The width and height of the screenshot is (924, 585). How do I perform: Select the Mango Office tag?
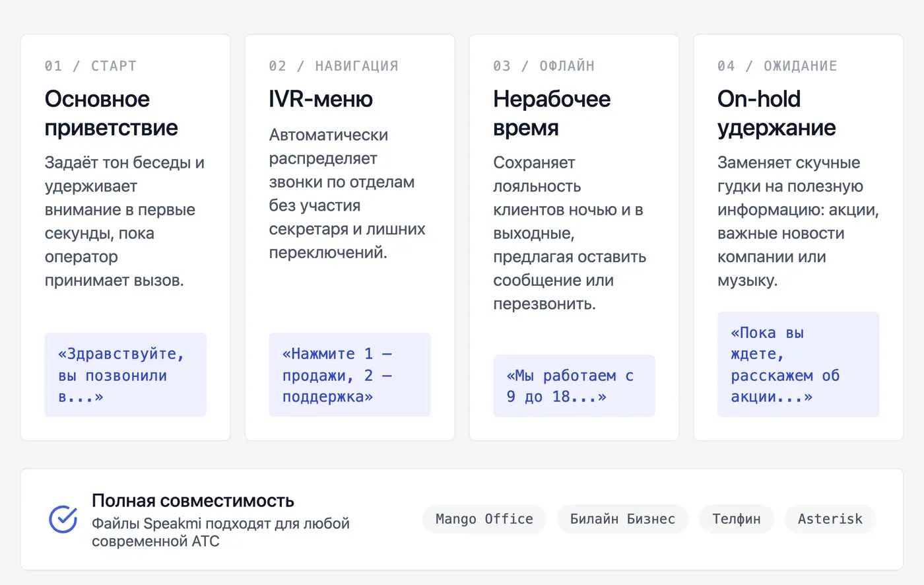coord(484,519)
